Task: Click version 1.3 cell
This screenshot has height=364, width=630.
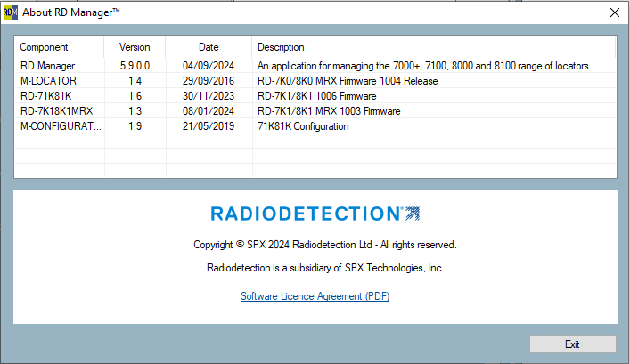Action: pyautogui.click(x=135, y=111)
